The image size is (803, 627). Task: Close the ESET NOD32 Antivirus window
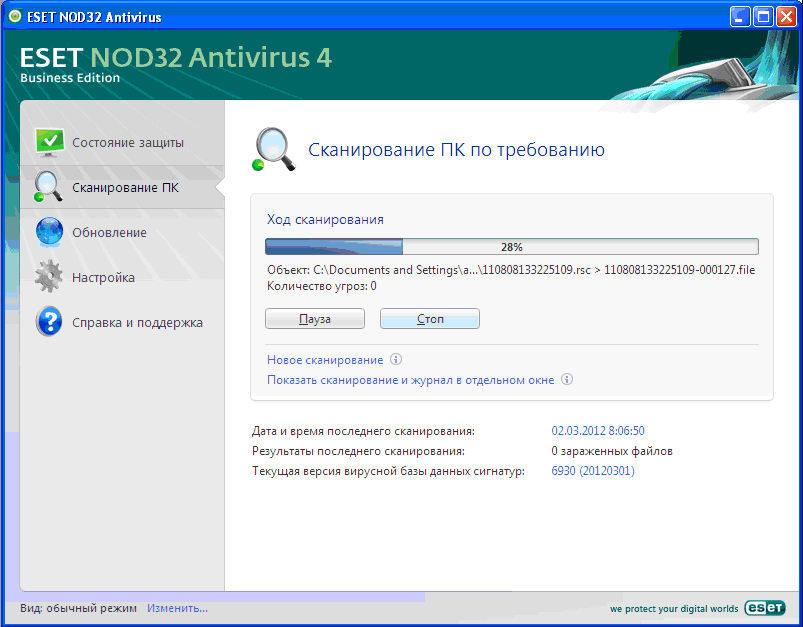click(x=786, y=17)
